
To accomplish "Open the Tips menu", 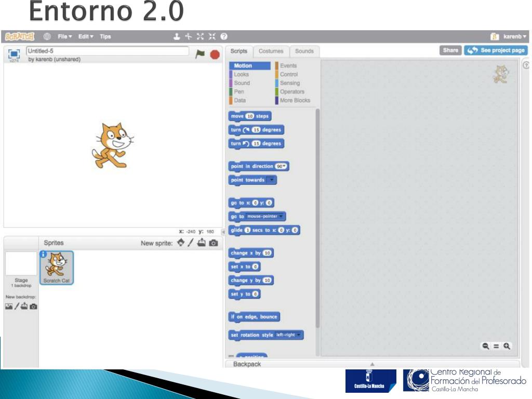I will coord(105,36).
